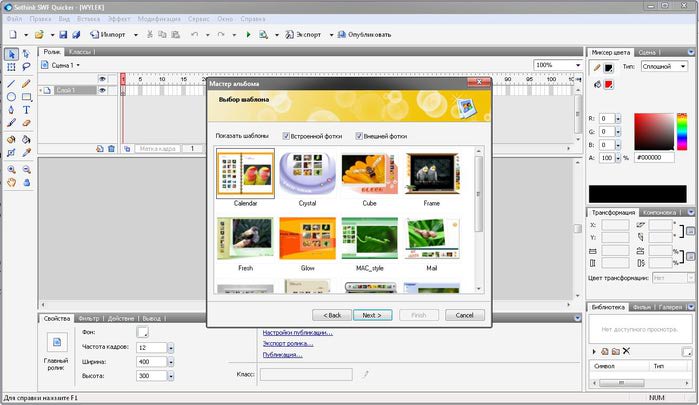The height and width of the screenshot is (405, 699).
Task: Open the Ширина value dropdown
Action: pyautogui.click(x=171, y=362)
